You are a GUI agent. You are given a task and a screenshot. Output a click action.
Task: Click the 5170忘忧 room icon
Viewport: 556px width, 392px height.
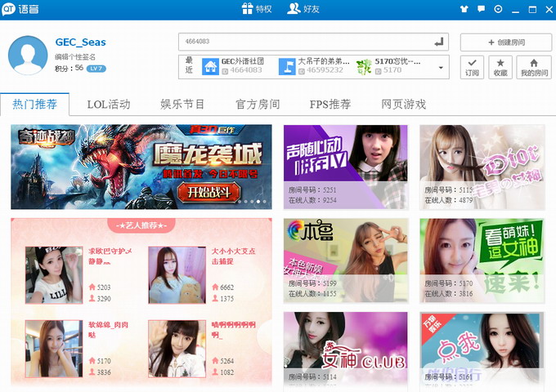coord(364,66)
